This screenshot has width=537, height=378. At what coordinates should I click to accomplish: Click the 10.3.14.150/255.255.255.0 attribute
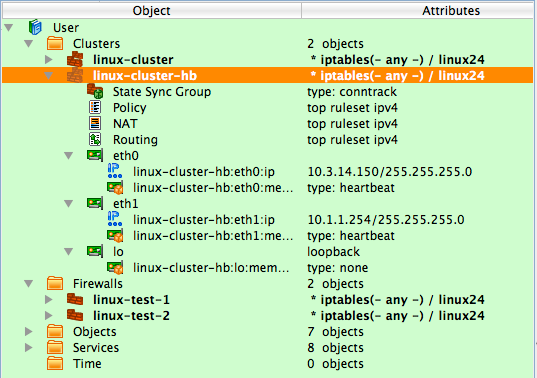pos(390,172)
